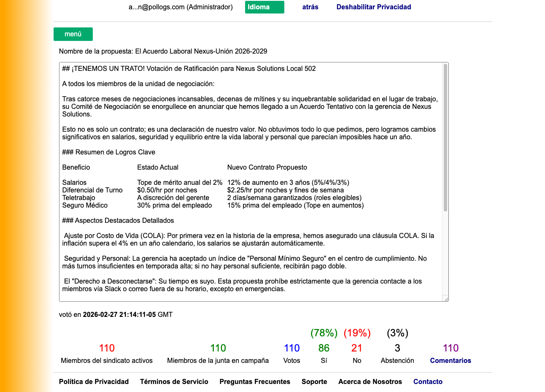Screen dimensions: 545x392
Task: Click the 'Diferencial de Turno' row label
Action: (x=92, y=190)
